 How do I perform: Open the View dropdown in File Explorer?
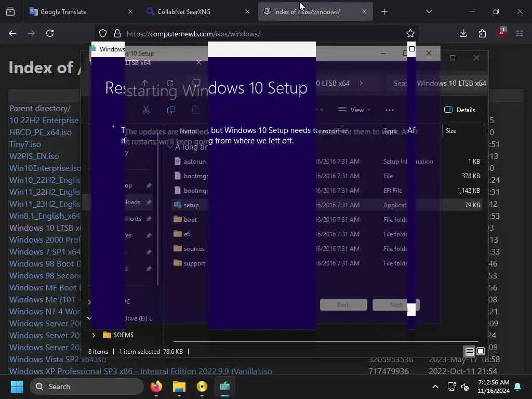pyautogui.click(x=354, y=110)
